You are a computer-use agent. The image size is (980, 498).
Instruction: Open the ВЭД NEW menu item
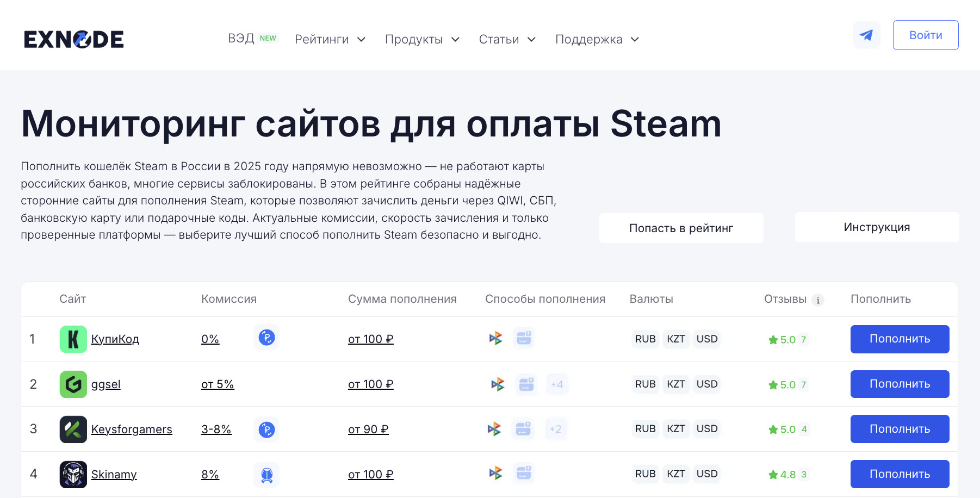point(252,38)
